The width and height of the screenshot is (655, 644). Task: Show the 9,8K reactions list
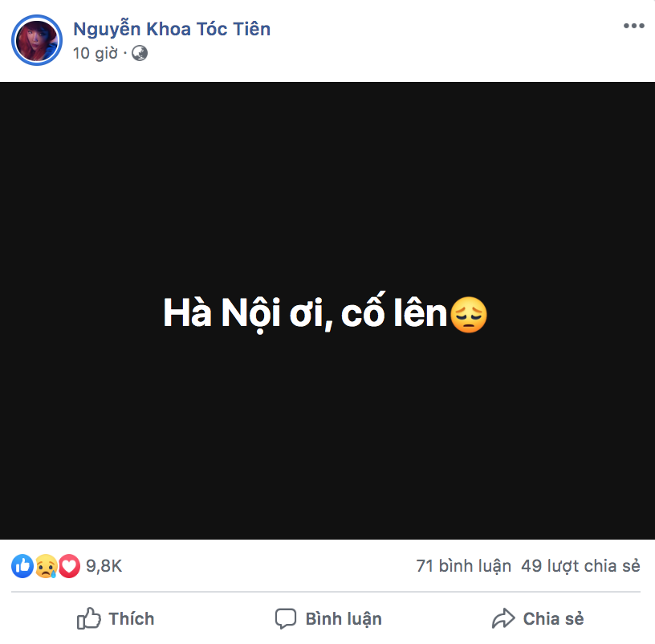click(x=104, y=566)
